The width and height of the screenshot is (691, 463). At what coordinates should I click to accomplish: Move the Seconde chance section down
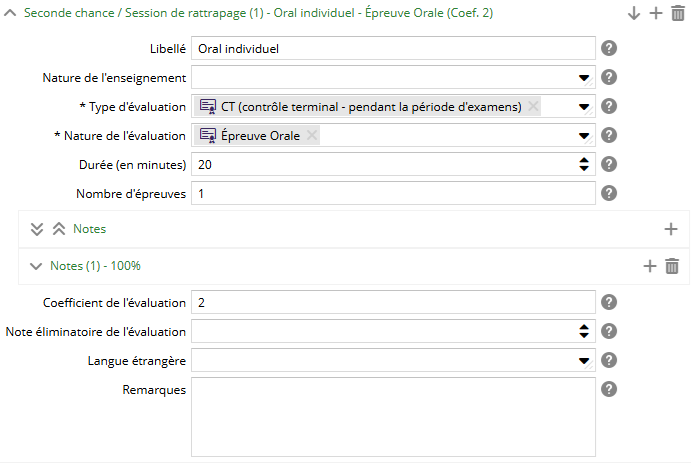pos(634,13)
